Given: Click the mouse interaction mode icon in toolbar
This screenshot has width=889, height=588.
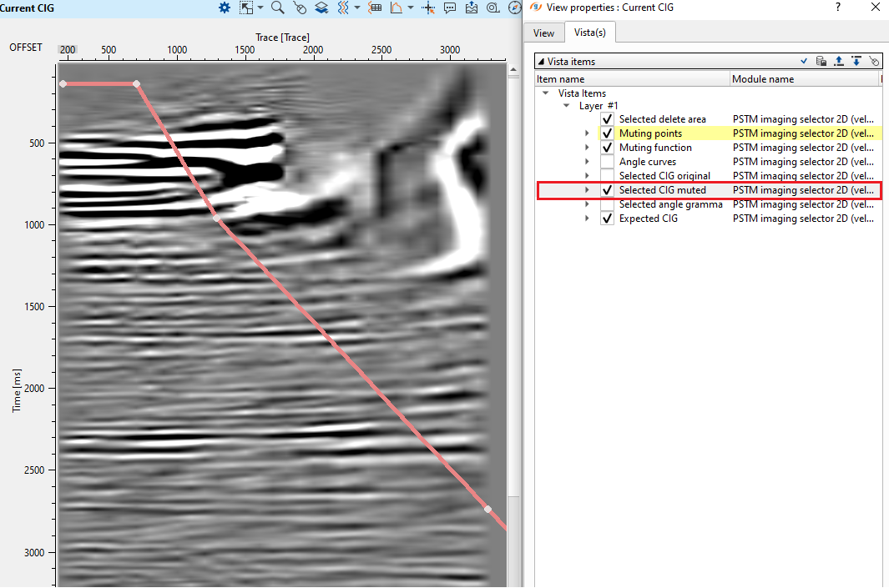Looking at the screenshot, I should click(x=300, y=8).
